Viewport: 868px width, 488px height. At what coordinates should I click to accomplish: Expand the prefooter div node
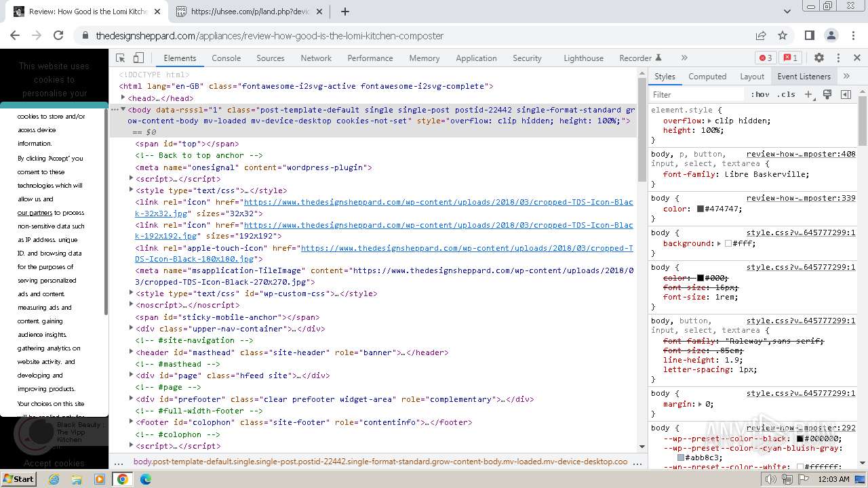[x=131, y=399]
